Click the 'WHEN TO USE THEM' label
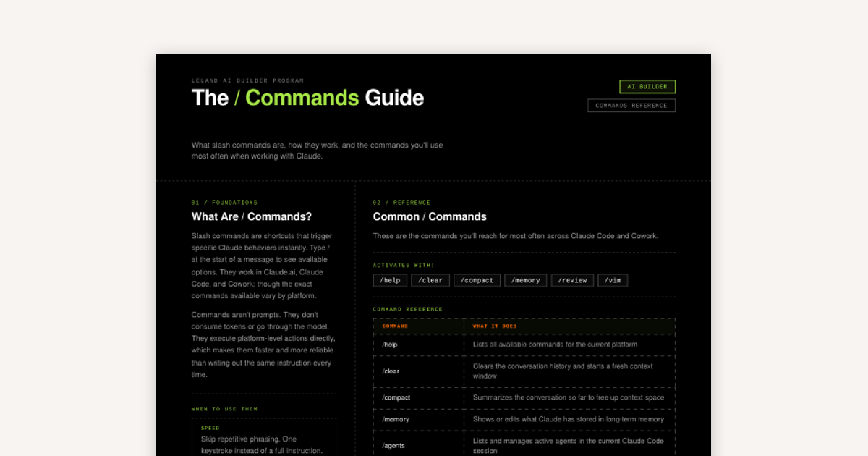Image resolution: width=868 pixels, height=456 pixels. [x=224, y=409]
